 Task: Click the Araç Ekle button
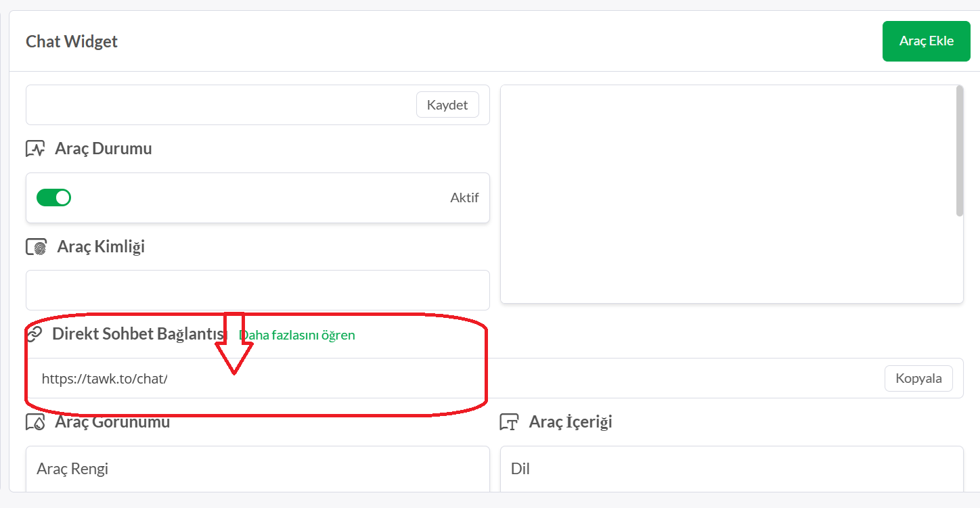(x=926, y=41)
